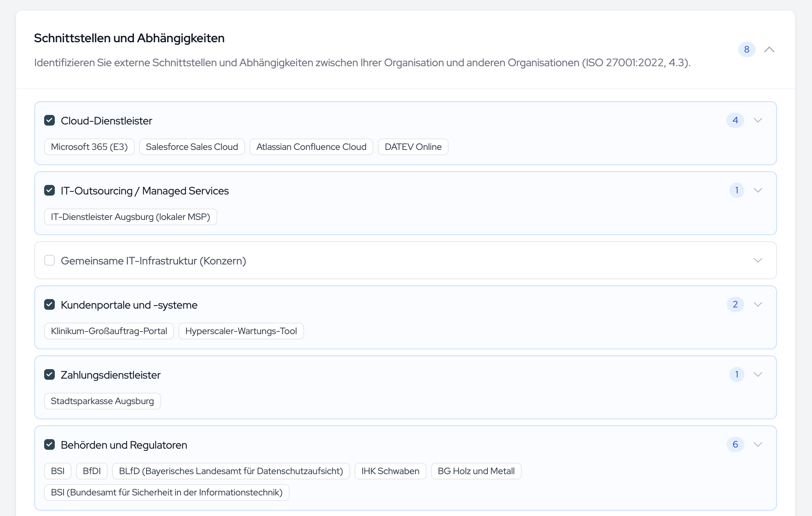The width and height of the screenshot is (812, 516).
Task: Select BSI (Bundesamt für Sicherheit) tag
Action: click(167, 492)
